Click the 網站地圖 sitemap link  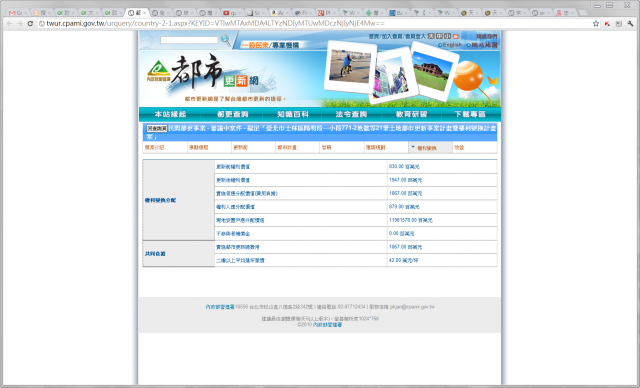click(484, 44)
